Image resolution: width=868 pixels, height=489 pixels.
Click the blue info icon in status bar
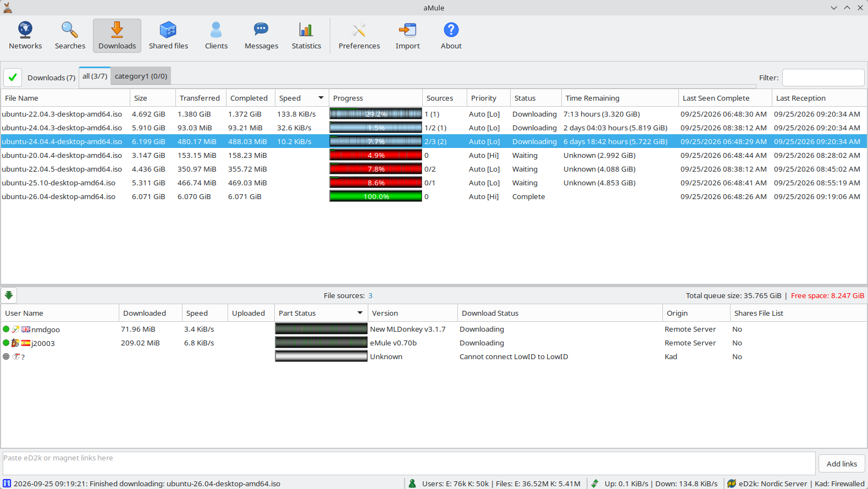pos(7,483)
